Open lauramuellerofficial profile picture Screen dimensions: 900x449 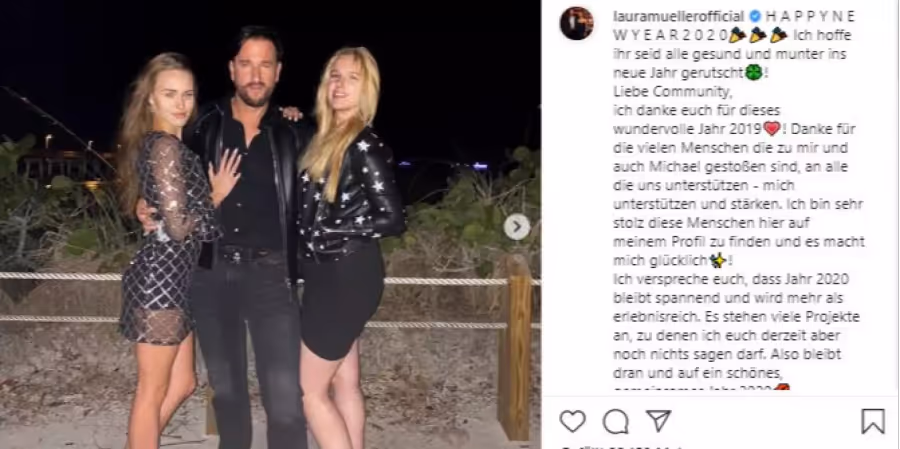(576, 24)
